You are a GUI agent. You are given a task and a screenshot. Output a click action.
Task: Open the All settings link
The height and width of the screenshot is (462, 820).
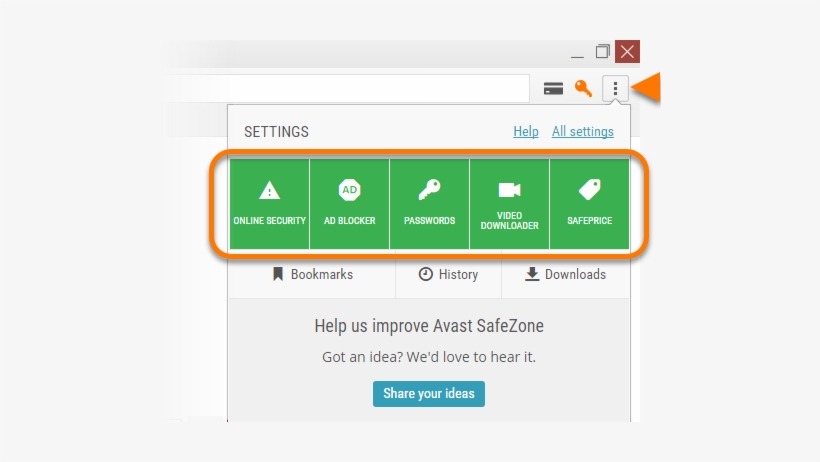(x=583, y=131)
